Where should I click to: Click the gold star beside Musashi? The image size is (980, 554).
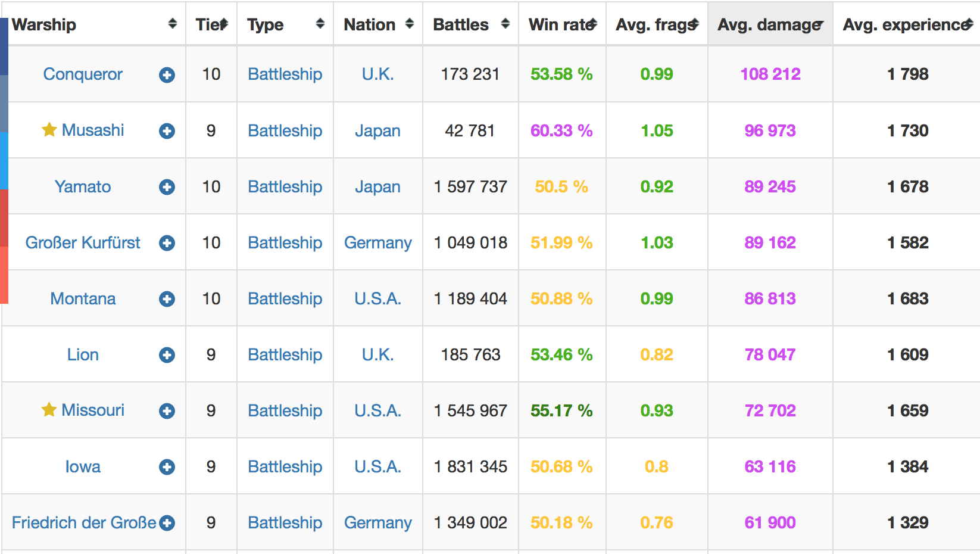pos(49,130)
